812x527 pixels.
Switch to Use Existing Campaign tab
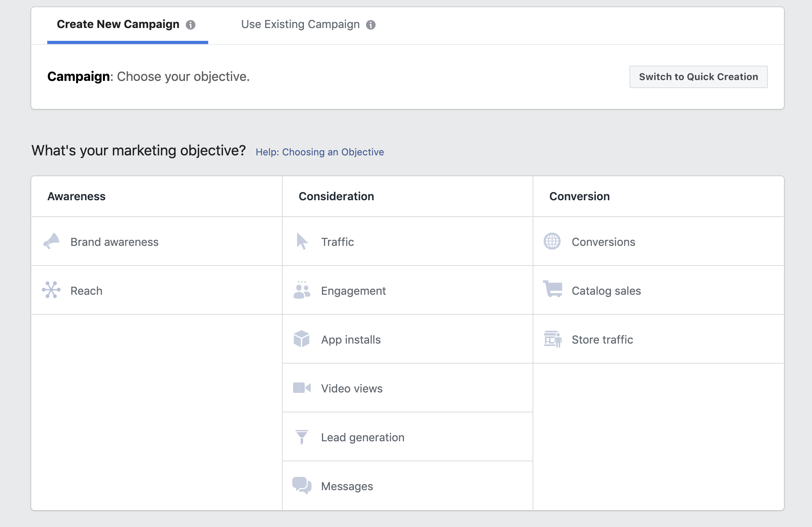tap(300, 24)
